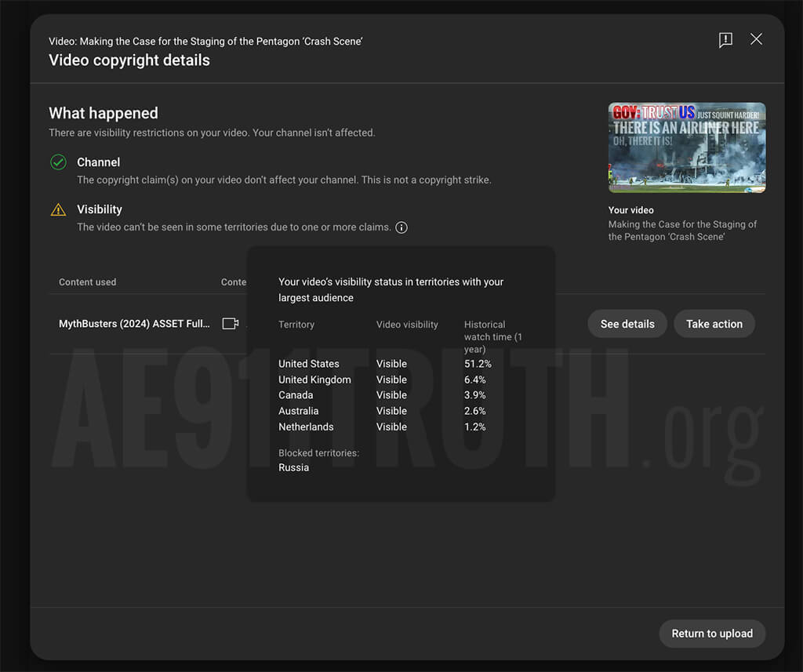Open the video thumbnail preview
The height and width of the screenshot is (672, 803).
pyautogui.click(x=687, y=147)
